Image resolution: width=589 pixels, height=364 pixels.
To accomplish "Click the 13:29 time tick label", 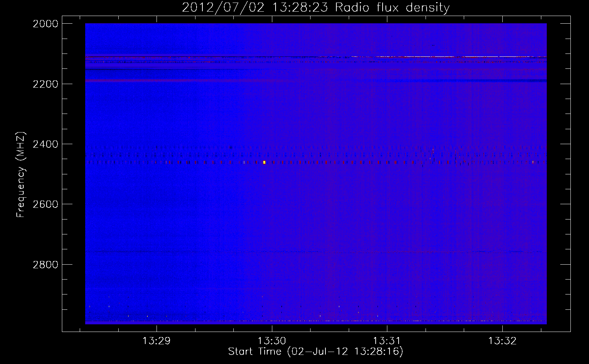I will point(157,341).
